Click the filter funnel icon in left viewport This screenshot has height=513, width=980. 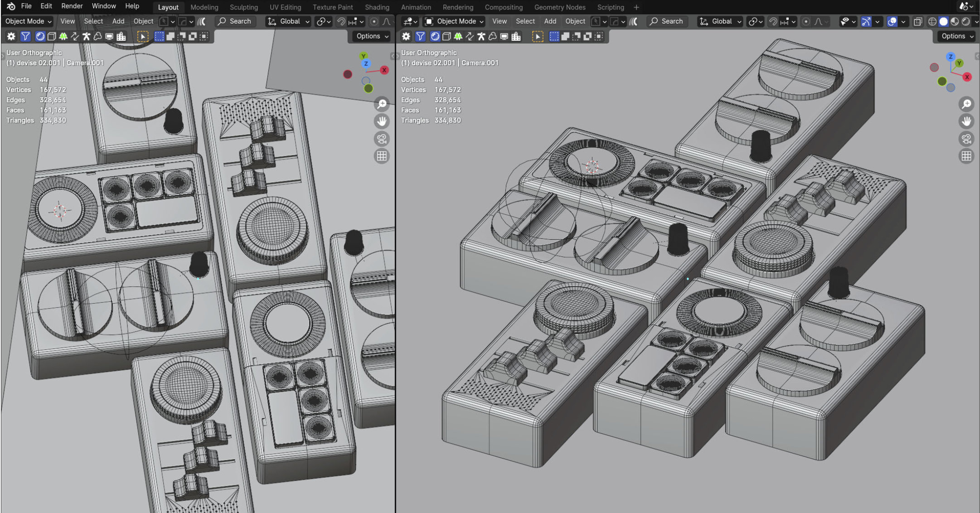click(x=25, y=36)
